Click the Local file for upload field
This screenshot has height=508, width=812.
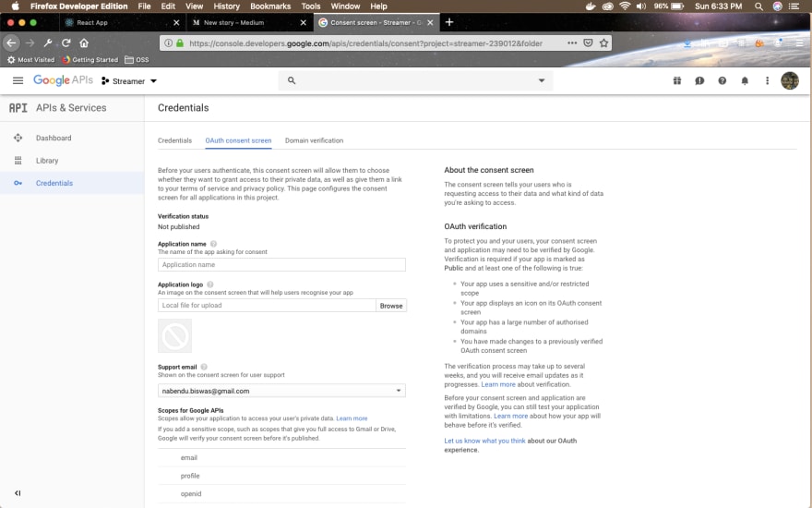point(267,306)
